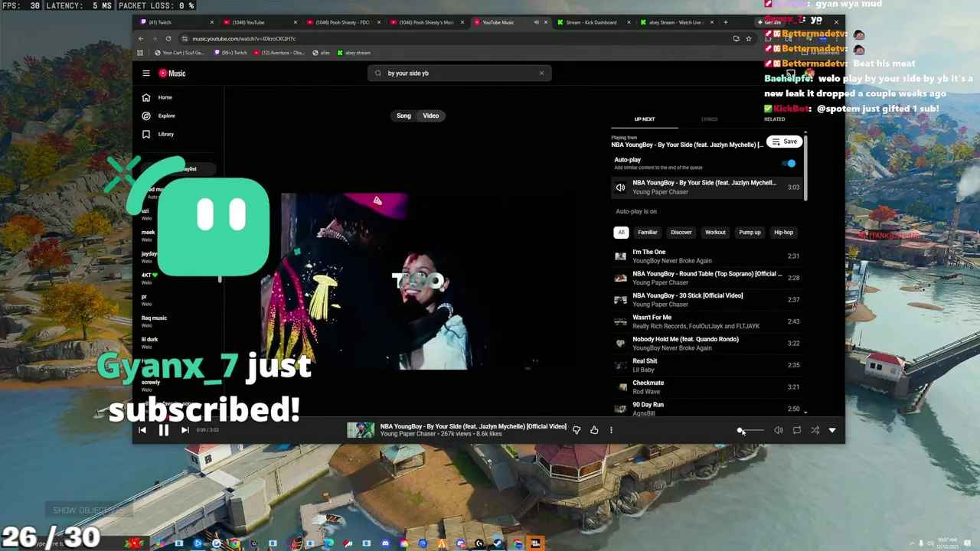
Task: Open Home in the sidebar
Action: coord(157,97)
